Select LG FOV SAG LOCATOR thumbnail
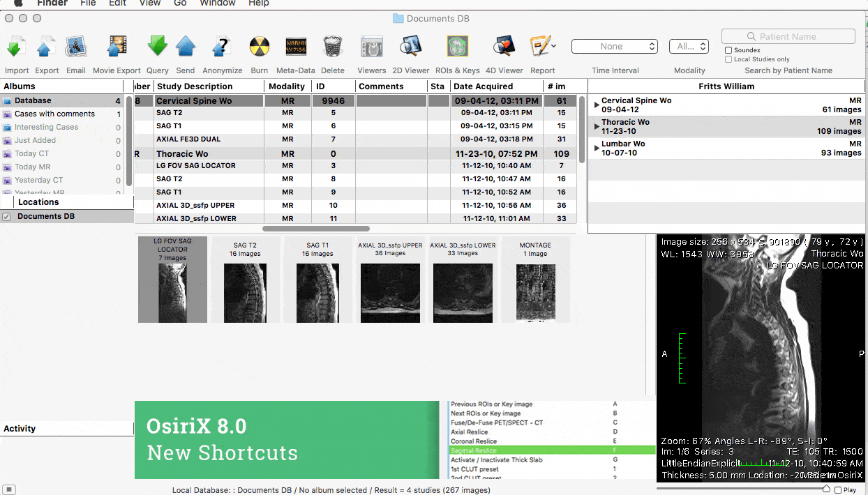Screen dimensions: 868x495 point(172,280)
